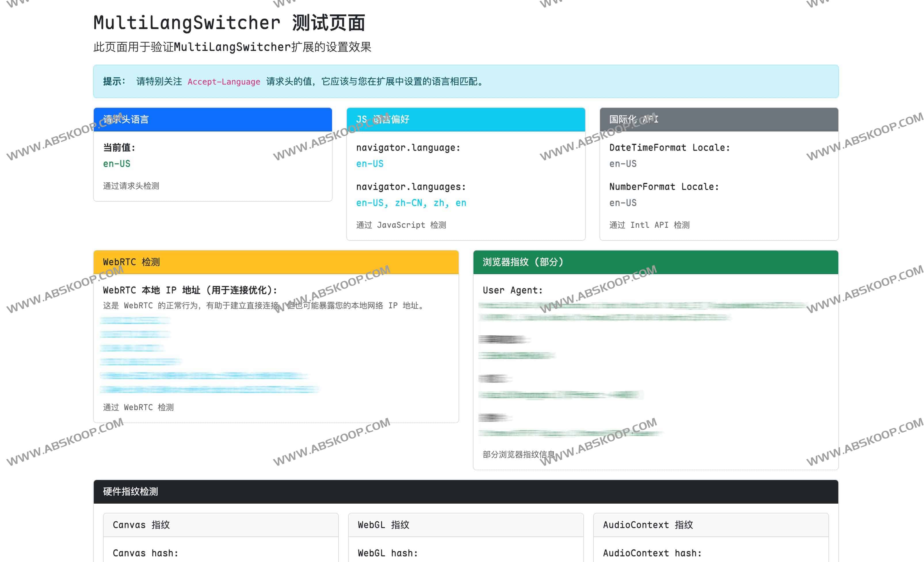Image resolution: width=924 pixels, height=562 pixels.
Task: Click the WebRTC 检测 yellow card header
Action: [x=276, y=262]
